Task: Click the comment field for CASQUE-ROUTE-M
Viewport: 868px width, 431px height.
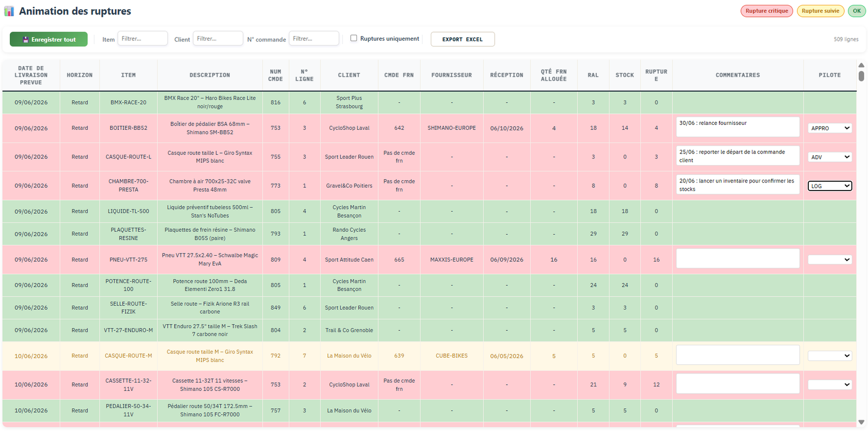Action: (738, 355)
